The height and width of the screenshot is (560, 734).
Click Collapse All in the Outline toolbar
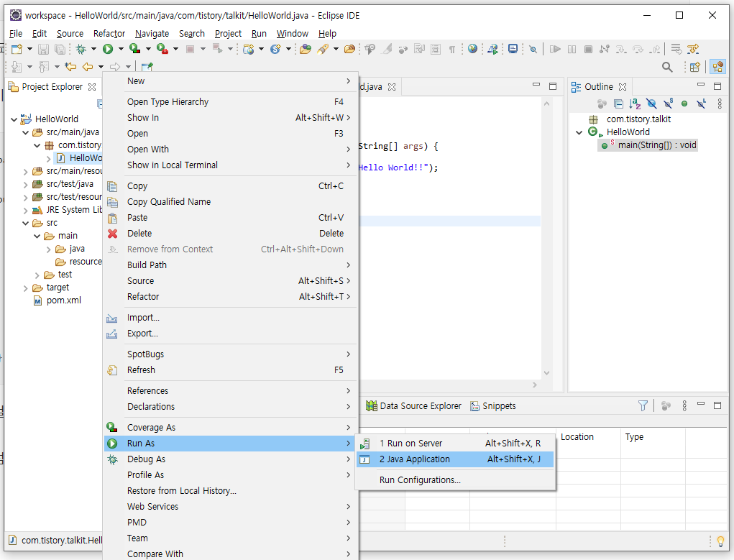618,104
